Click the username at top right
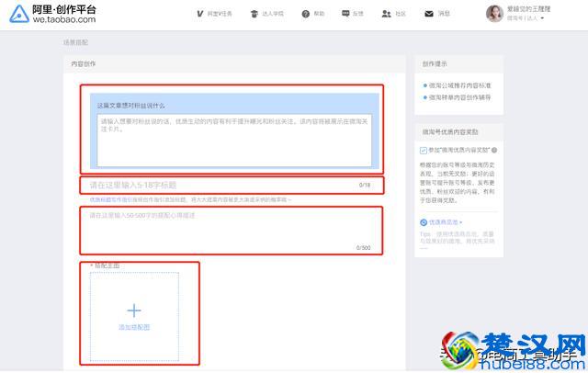The image size is (588, 373). pos(528,9)
